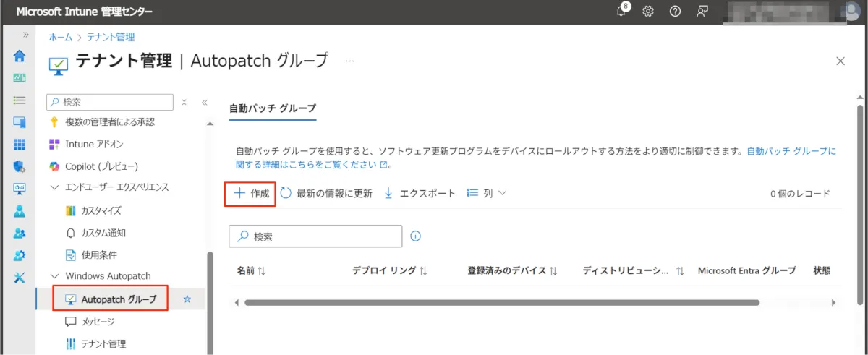
Task: Click the table 検索 input field
Action: pos(315,236)
